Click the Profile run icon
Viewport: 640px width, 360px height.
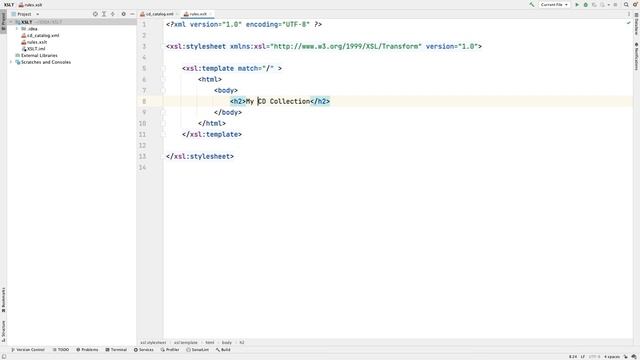click(602, 4)
